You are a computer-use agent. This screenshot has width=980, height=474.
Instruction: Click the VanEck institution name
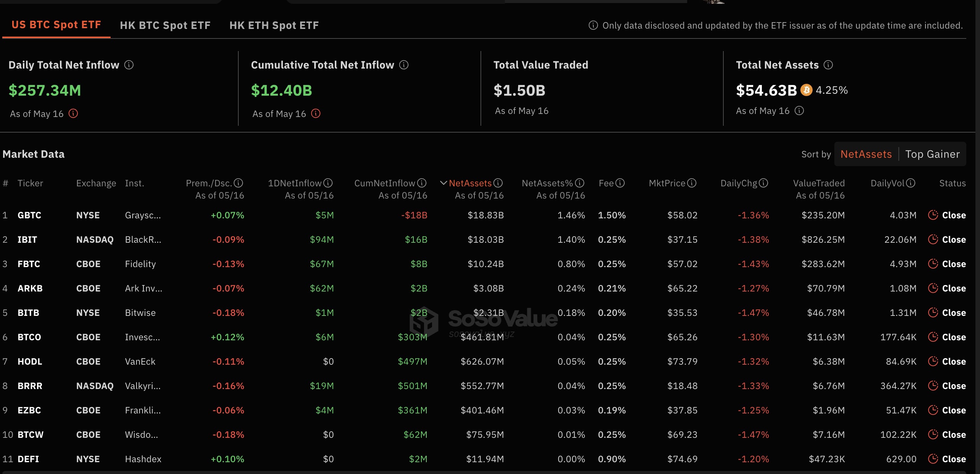140,362
